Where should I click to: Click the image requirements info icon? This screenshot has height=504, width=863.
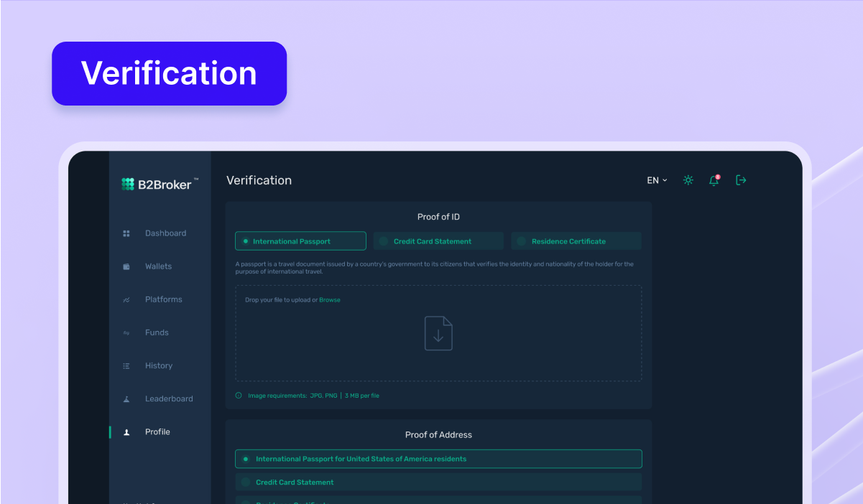[x=239, y=395]
